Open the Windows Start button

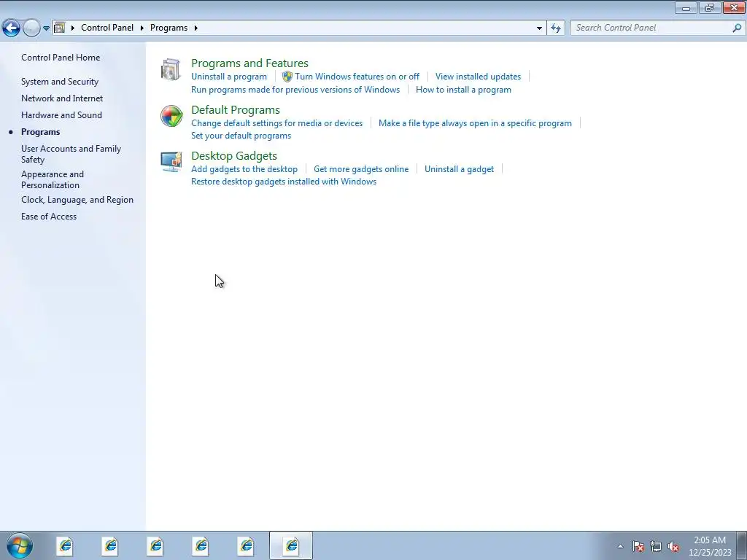[20, 545]
